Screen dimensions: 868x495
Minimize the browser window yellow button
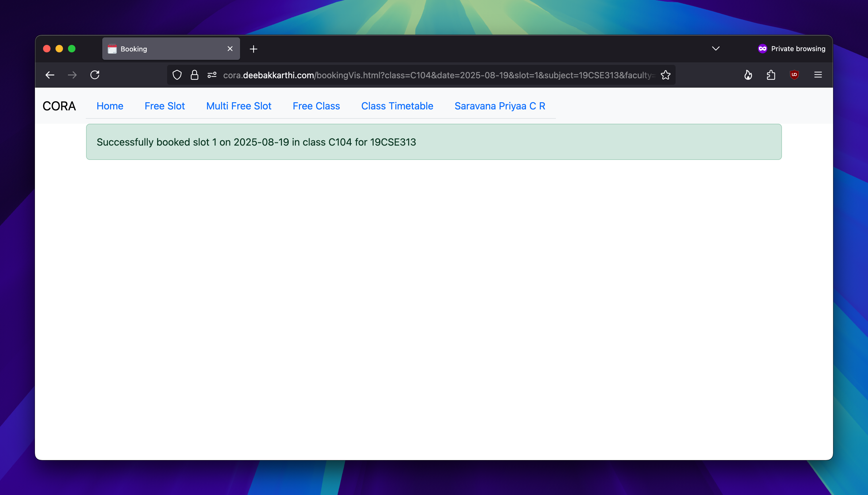point(59,49)
